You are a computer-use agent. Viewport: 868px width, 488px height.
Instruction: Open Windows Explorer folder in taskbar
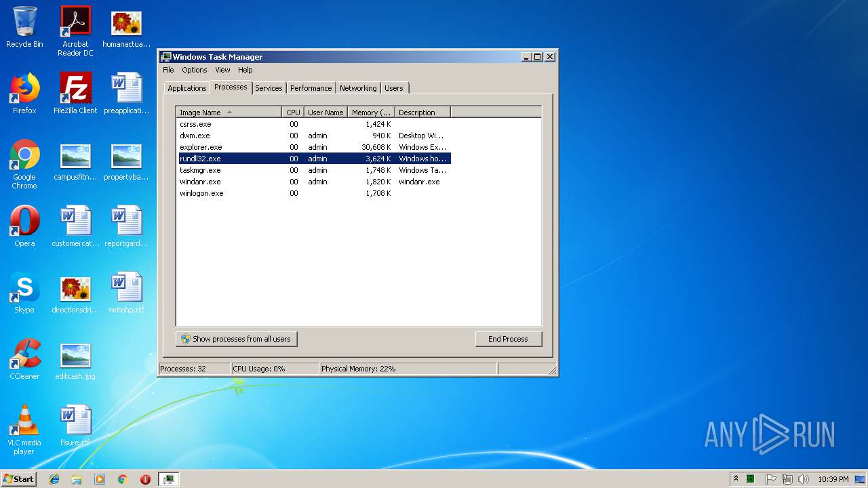point(77,479)
